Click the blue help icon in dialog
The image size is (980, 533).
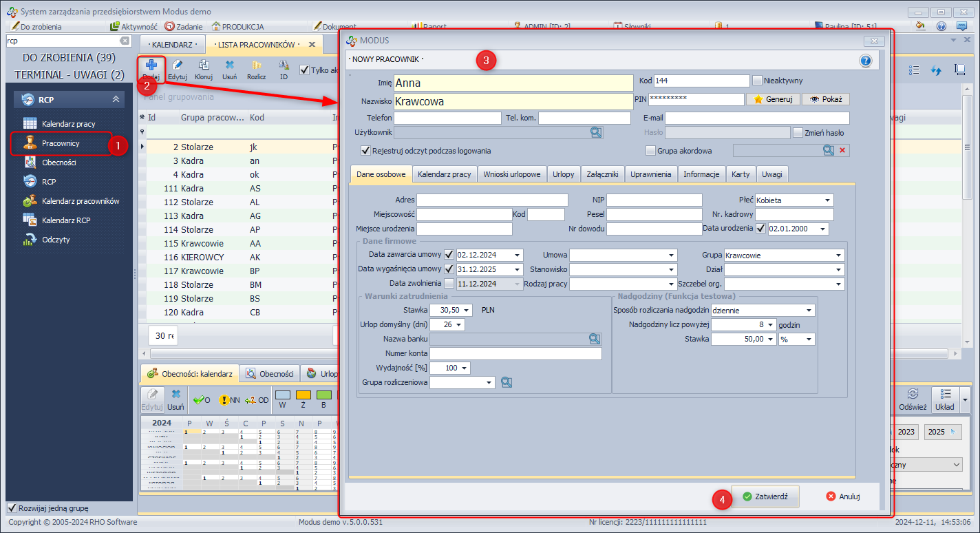point(866,61)
